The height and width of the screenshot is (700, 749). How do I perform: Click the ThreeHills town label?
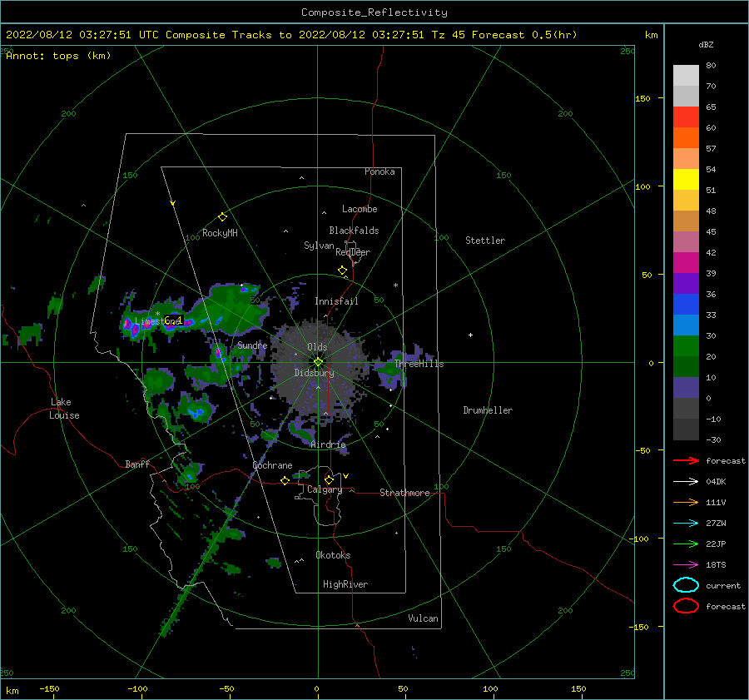[419, 364]
